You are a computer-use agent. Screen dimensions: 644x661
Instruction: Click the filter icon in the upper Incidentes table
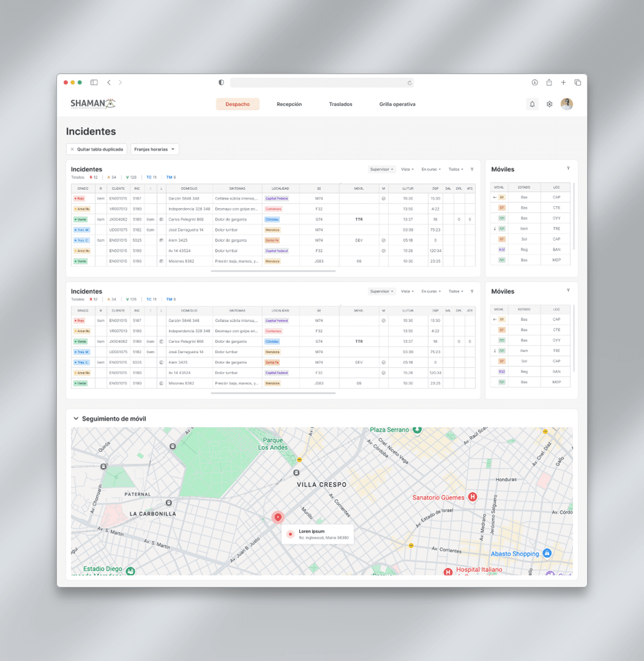click(x=472, y=169)
